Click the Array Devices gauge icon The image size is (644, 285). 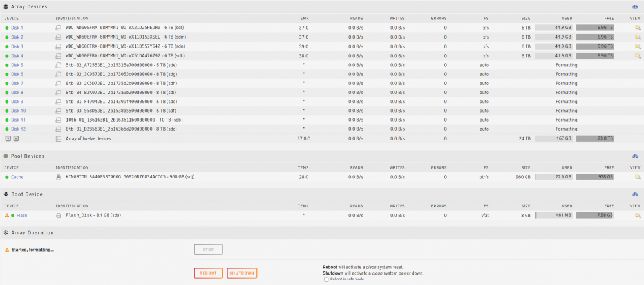point(635,7)
